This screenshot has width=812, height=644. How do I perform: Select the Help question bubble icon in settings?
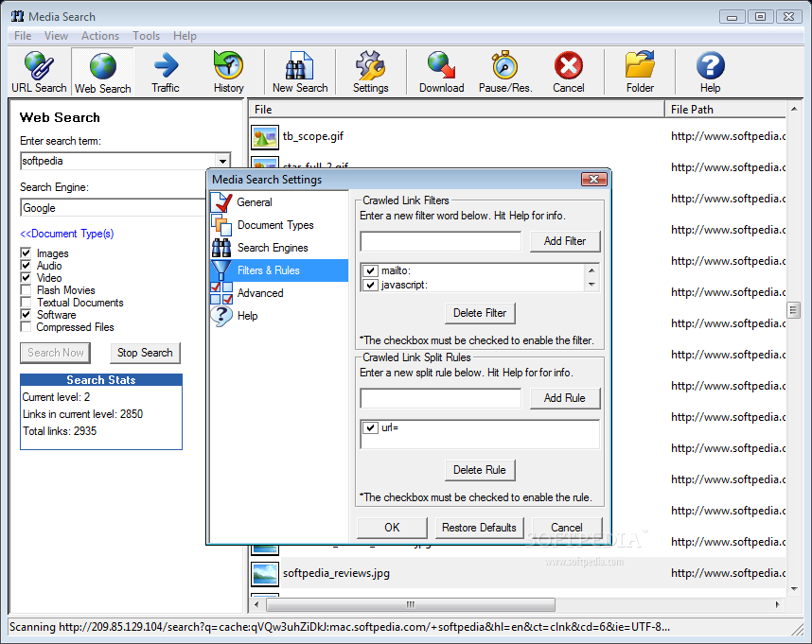221,316
